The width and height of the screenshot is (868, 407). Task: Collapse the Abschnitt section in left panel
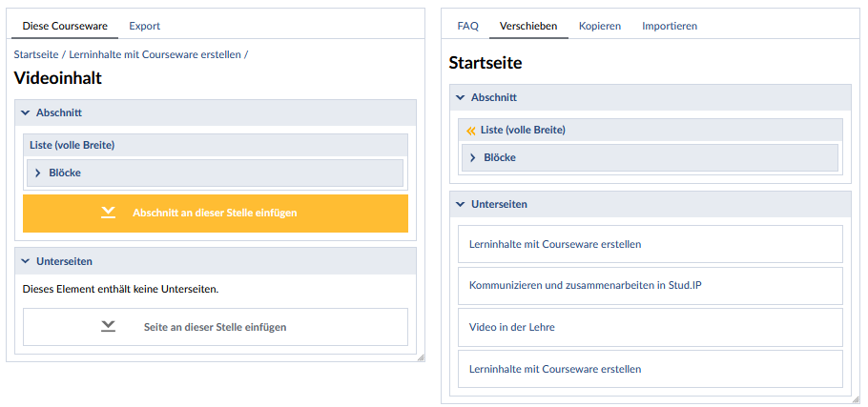(x=26, y=112)
